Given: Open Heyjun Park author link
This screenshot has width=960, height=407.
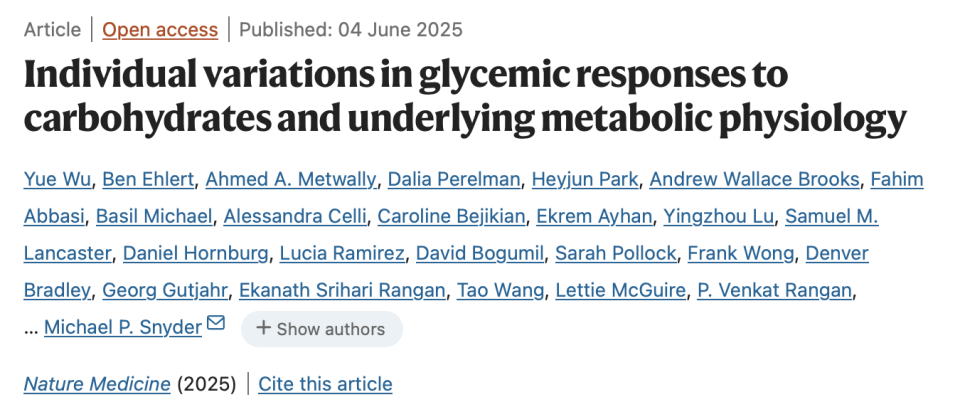Looking at the screenshot, I should pyautogui.click(x=585, y=179).
